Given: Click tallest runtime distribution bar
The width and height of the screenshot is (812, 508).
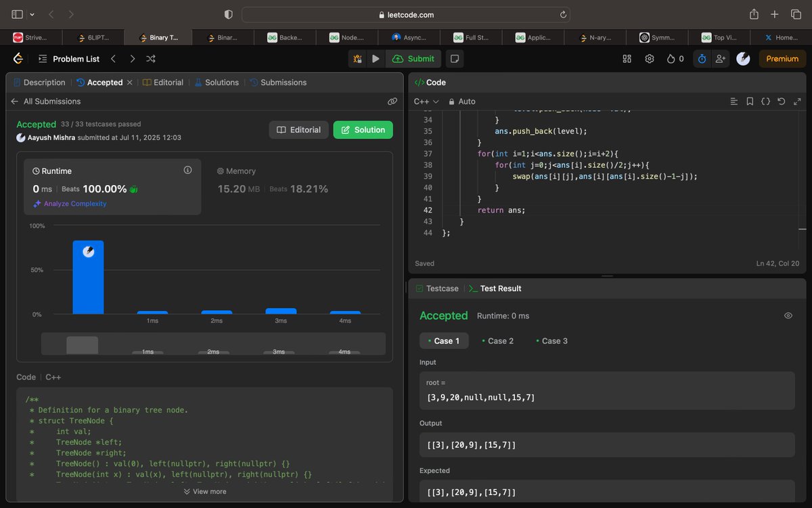Looking at the screenshot, I should click(88, 277).
